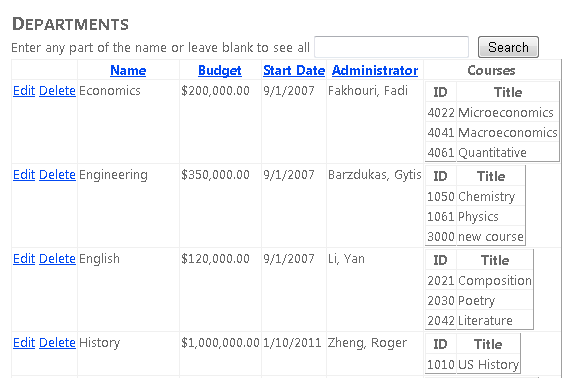Delete the History department row
This screenshot has height=378, width=570.
tap(57, 342)
